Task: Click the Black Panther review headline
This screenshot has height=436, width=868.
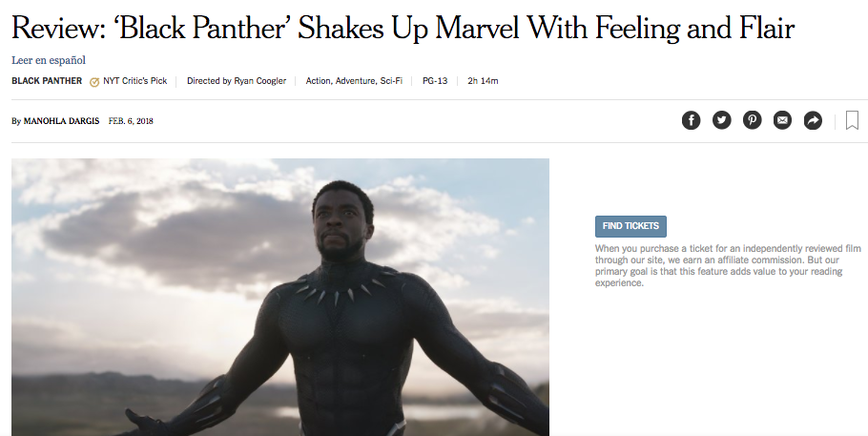Action: (403, 28)
